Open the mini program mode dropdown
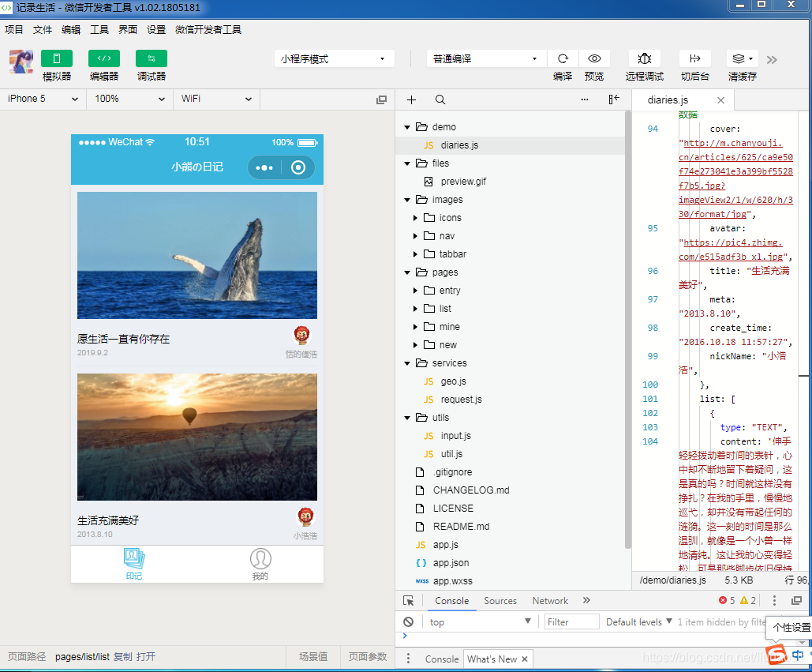The height and width of the screenshot is (672, 812). coord(334,58)
